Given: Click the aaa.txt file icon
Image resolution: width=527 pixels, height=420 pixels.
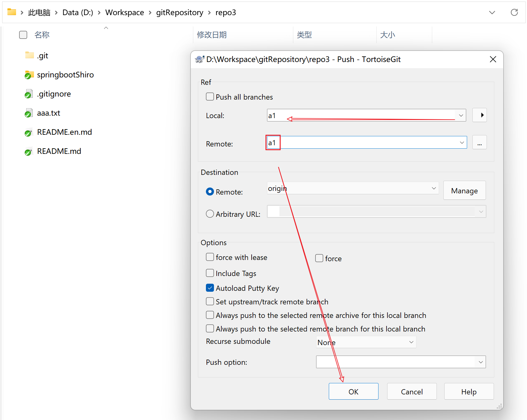Looking at the screenshot, I should [x=29, y=113].
